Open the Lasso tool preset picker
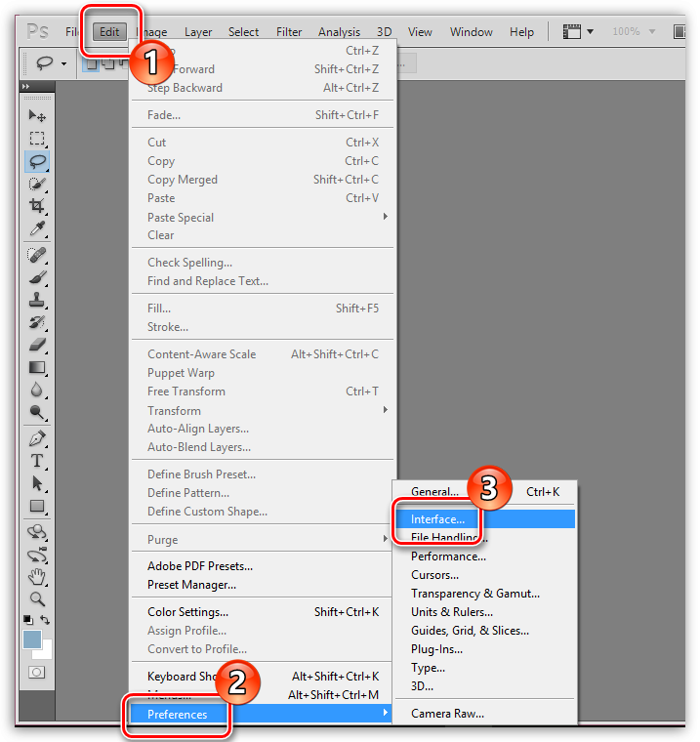 (63, 63)
